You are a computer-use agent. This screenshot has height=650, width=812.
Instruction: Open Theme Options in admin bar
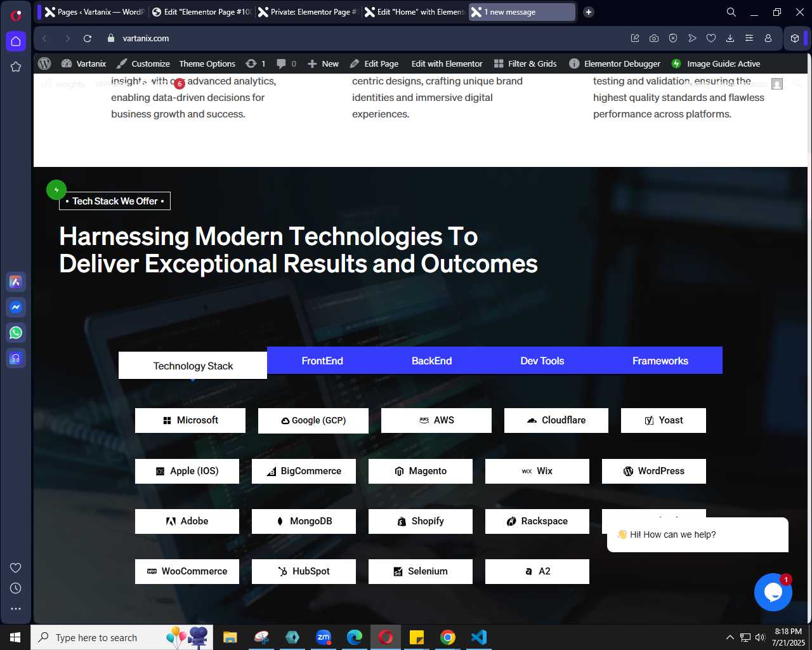(x=207, y=63)
